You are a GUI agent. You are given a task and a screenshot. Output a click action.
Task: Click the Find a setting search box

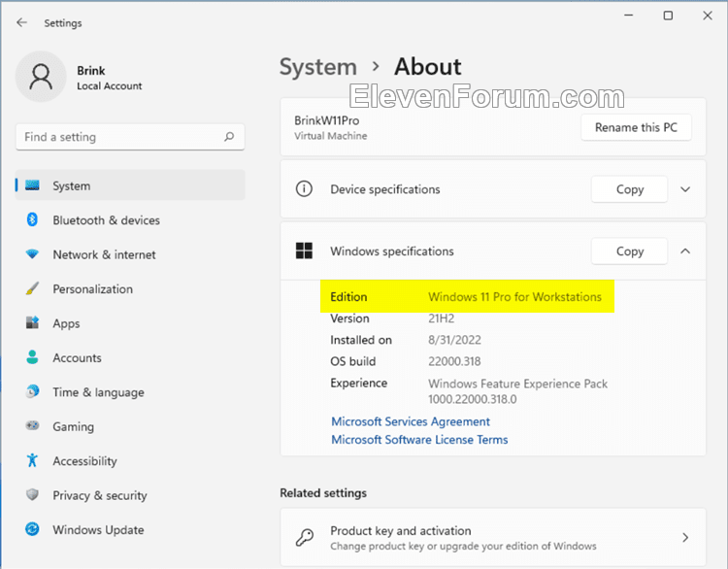pos(130,137)
